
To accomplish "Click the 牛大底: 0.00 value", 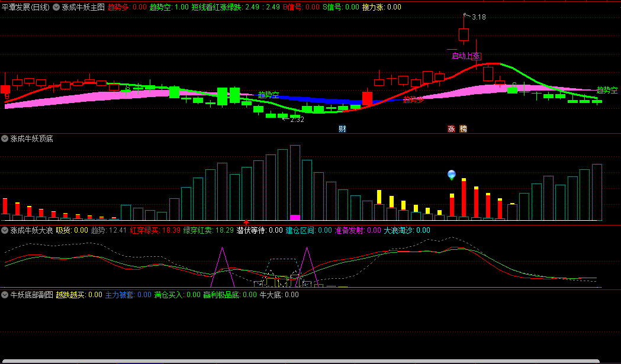I will click(279, 295).
